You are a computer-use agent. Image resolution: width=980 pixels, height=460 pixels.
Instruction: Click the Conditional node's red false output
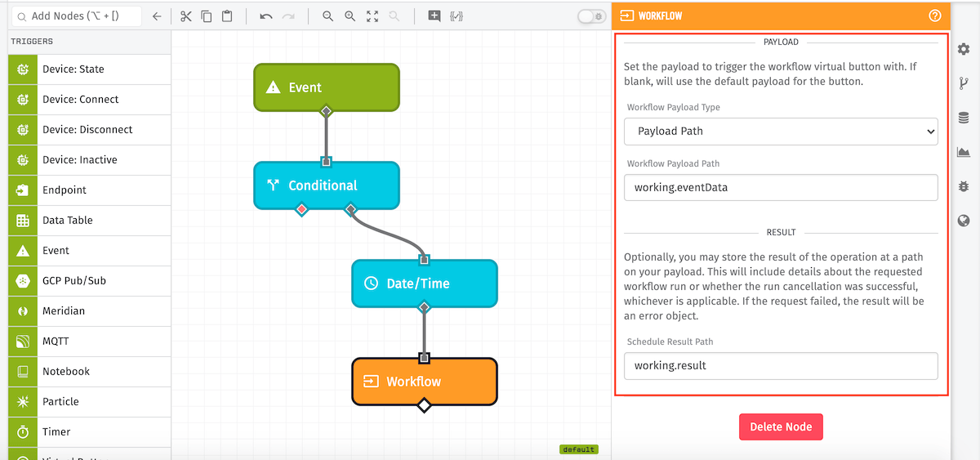coord(301,209)
